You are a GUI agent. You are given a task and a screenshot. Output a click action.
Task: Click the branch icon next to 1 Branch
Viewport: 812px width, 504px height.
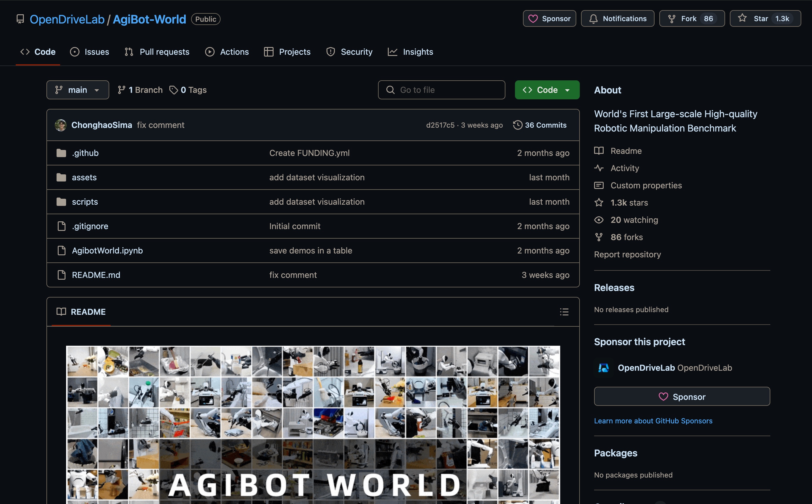point(121,90)
